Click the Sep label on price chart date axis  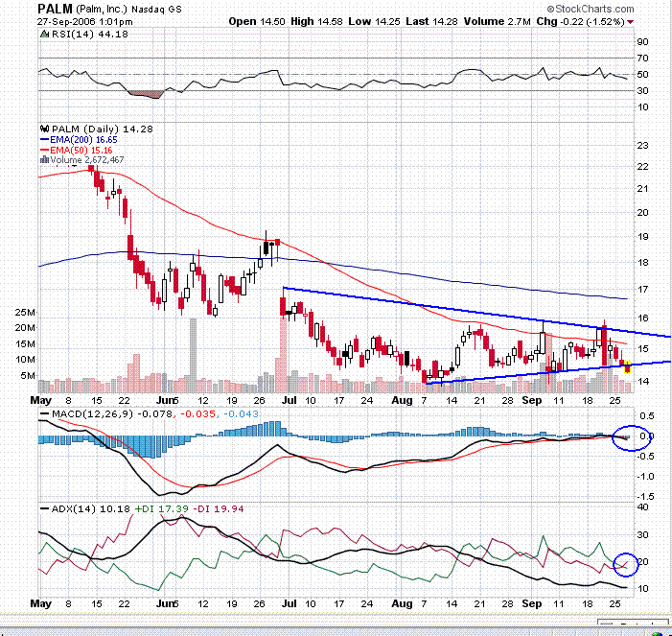click(531, 400)
